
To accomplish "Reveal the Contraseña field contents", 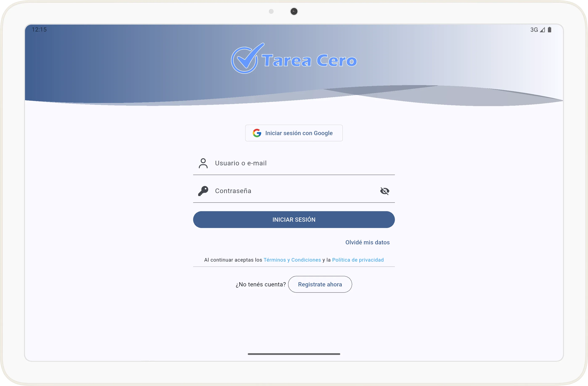I will [385, 191].
